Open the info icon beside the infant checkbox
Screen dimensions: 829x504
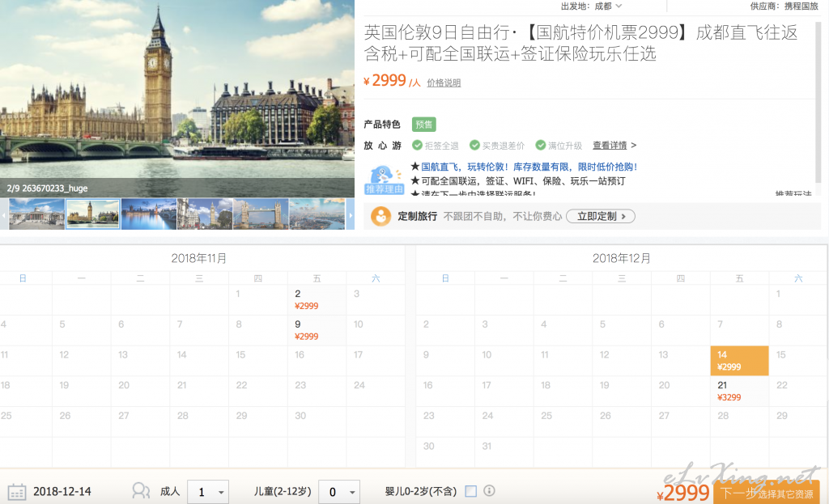[490, 491]
